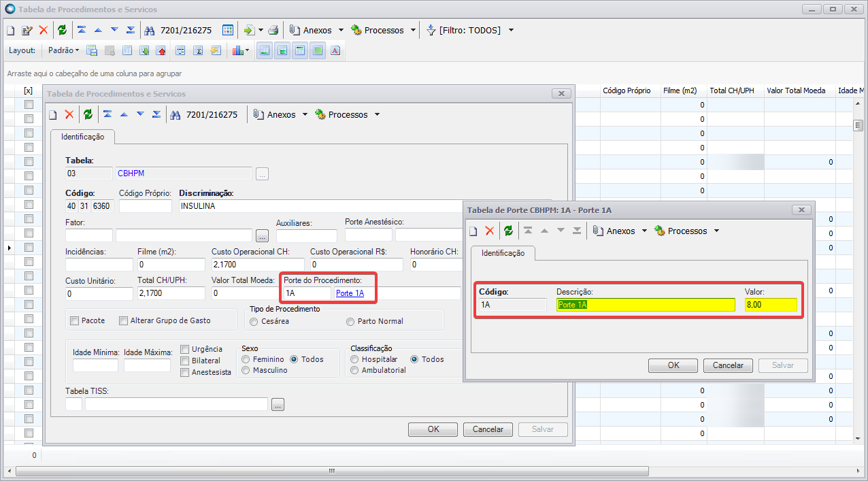868x481 pixels.
Task: Click next record arrow in Procedimentos dialog
Action: (x=140, y=115)
